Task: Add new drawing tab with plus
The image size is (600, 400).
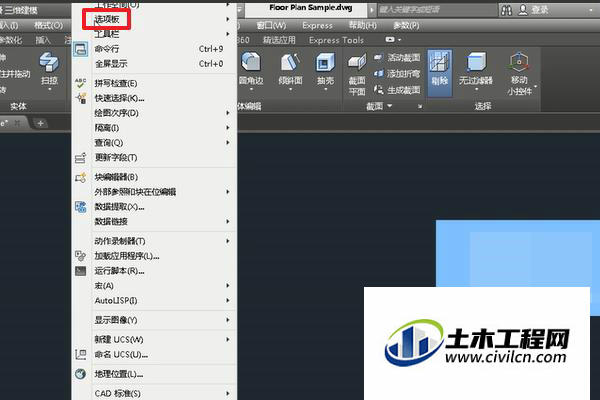Action: coord(40,123)
